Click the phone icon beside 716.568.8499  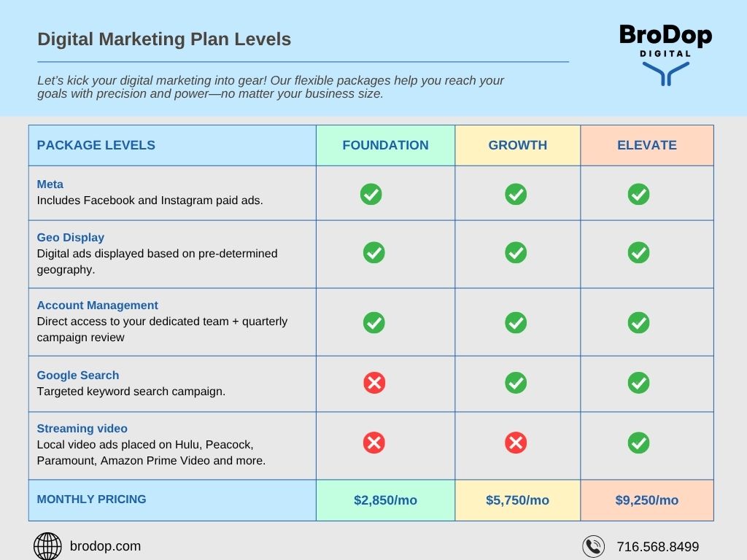point(594,546)
